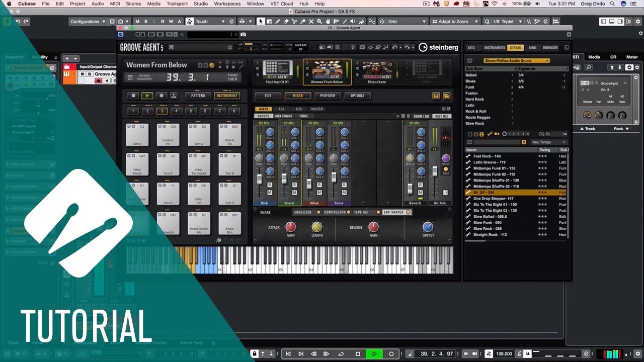Expand the GroovAgnt instrument menu arrow

tap(625, 83)
